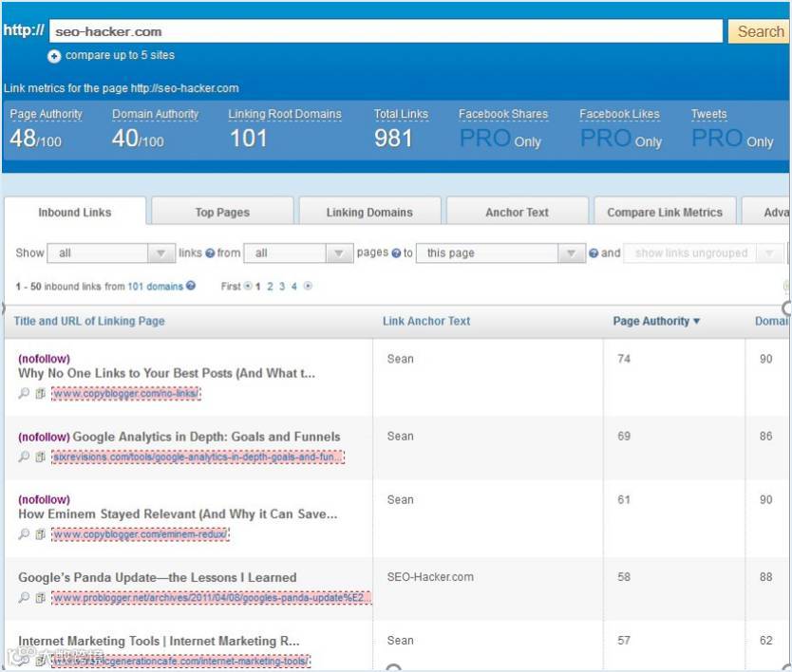Sort by 'Link Anchor Text' column header
Viewport: 792px width, 672px height.
point(426,322)
